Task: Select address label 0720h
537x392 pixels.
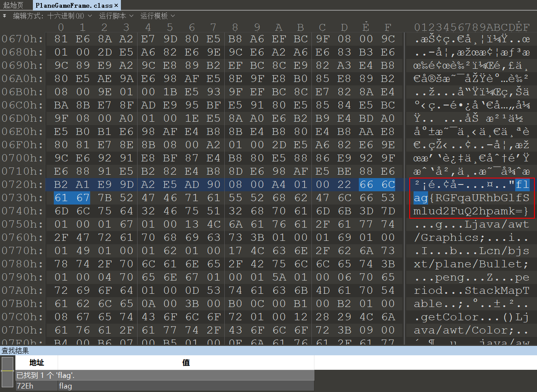Action: pos(23,185)
